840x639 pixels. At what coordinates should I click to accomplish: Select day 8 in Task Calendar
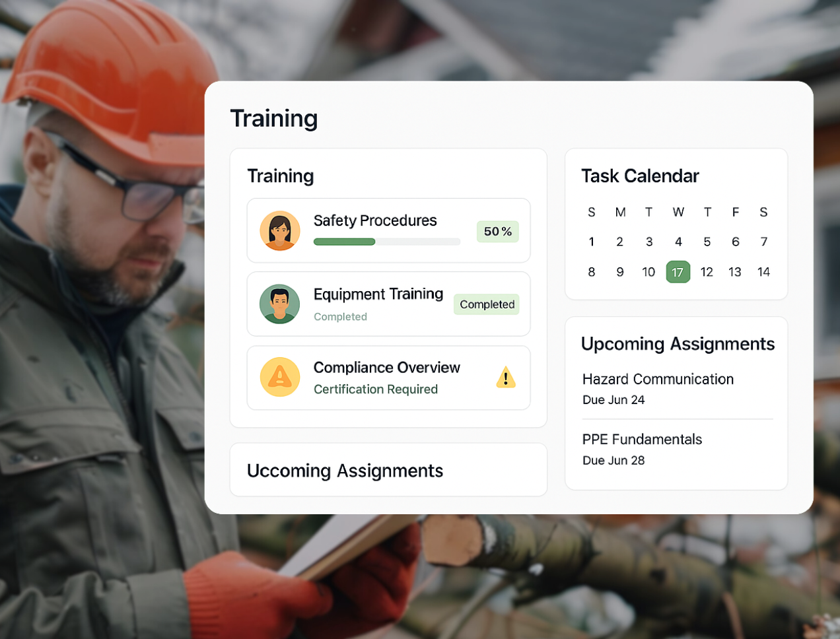[592, 272]
